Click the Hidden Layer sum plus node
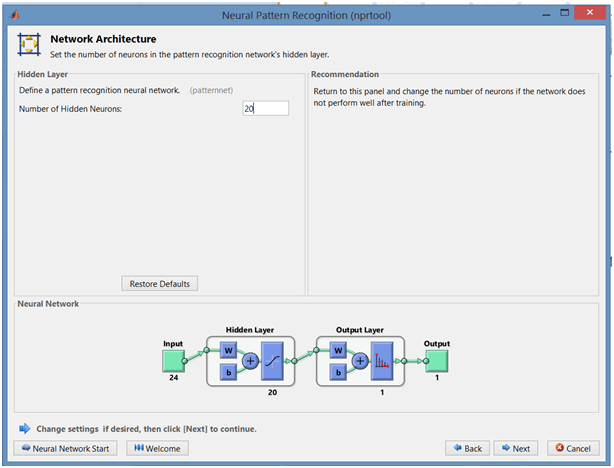This screenshot has width=614, height=468. pyautogui.click(x=250, y=361)
